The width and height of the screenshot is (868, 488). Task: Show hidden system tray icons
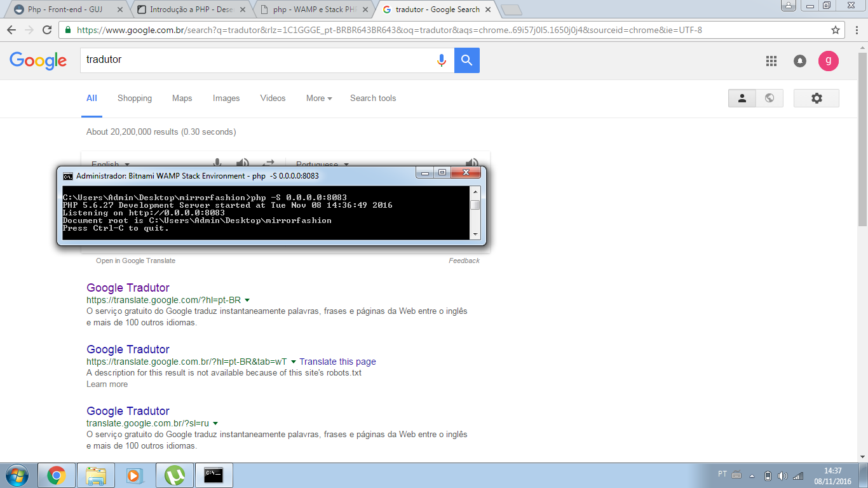click(x=752, y=475)
